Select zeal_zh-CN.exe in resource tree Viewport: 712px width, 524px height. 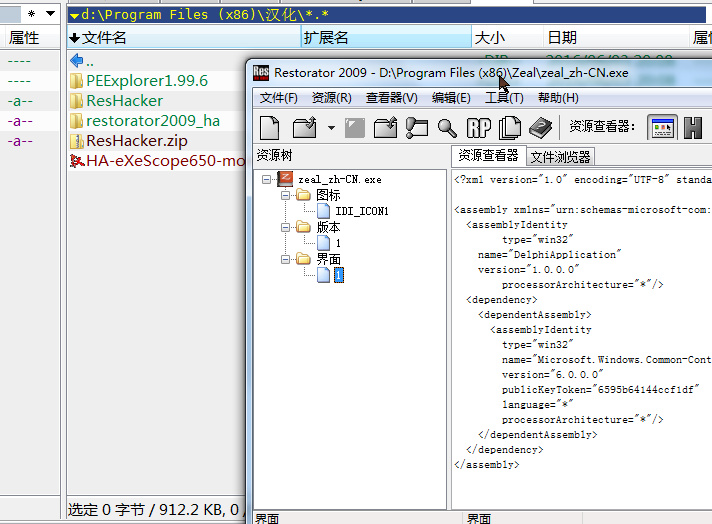(x=340, y=180)
